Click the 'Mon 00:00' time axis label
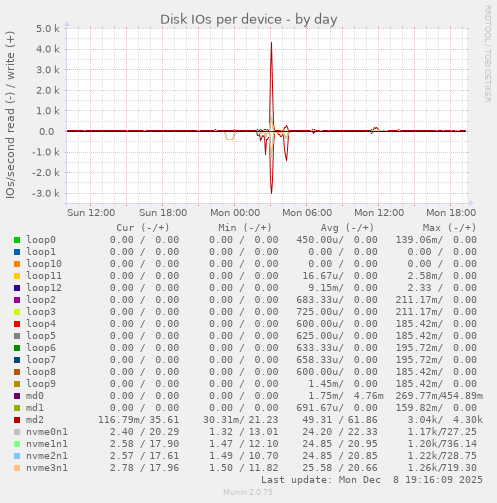497x503 pixels. pyautogui.click(x=235, y=213)
